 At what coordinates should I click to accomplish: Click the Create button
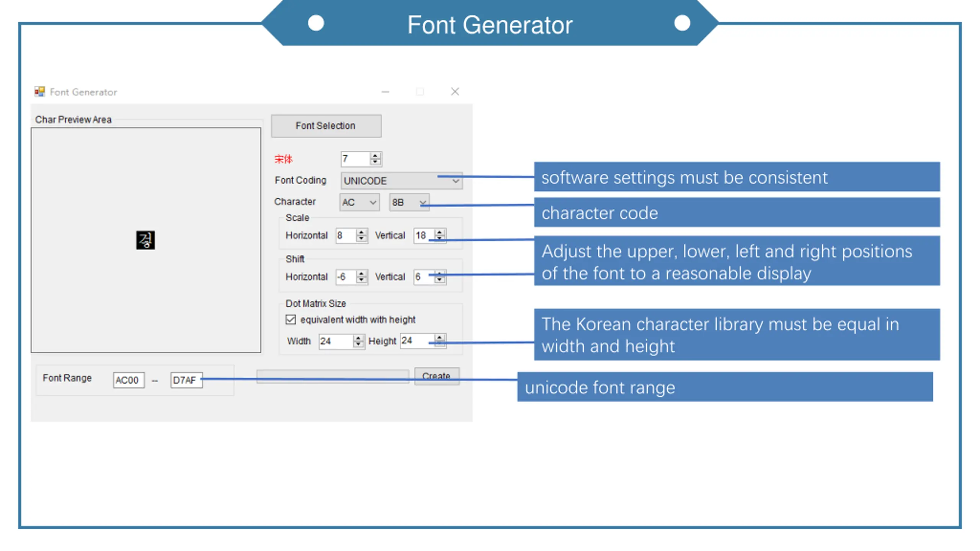coord(437,376)
